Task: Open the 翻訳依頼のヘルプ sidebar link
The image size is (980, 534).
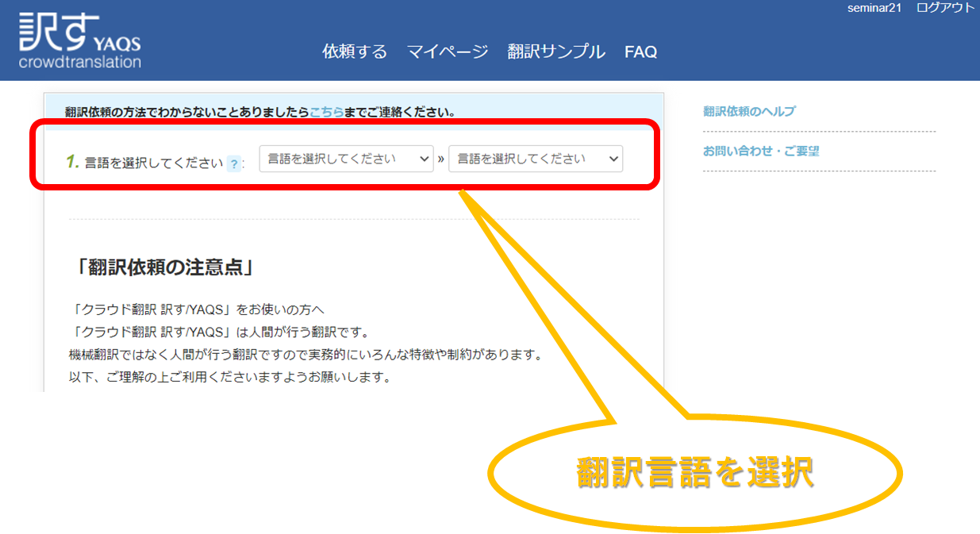Action: point(748,111)
